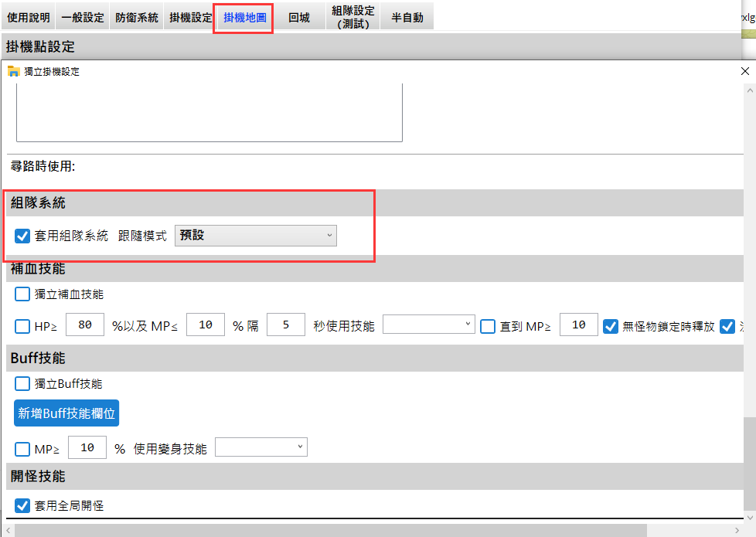The image size is (756, 537).
Task: Click the 隔 seconds field showing 5
Action: 286,325
